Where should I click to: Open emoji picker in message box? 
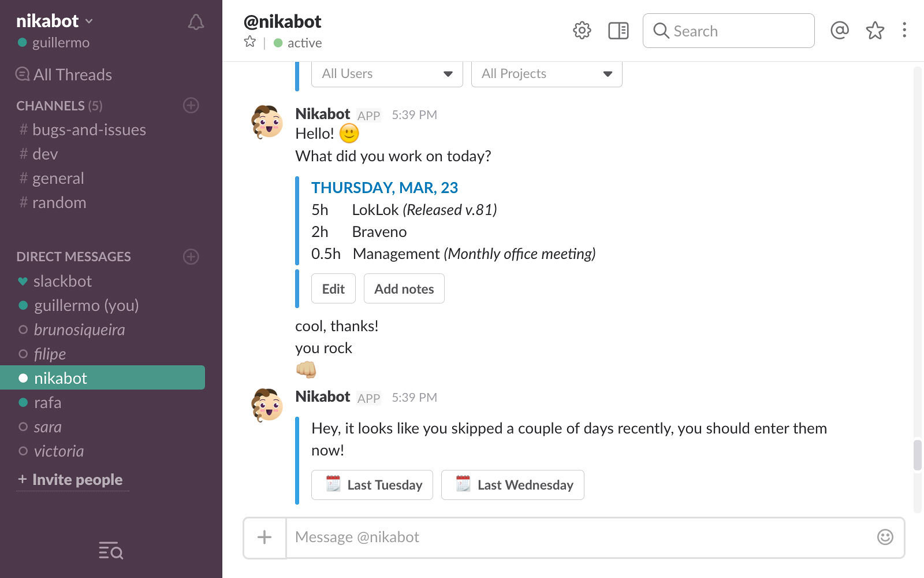pyautogui.click(x=885, y=537)
